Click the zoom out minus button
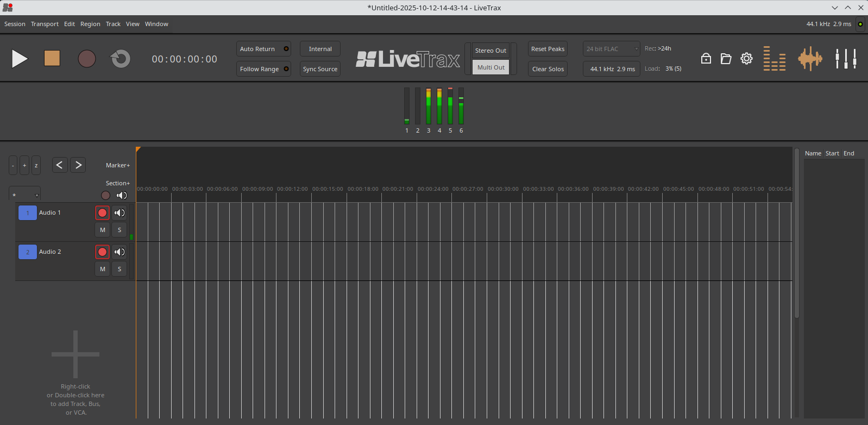This screenshot has height=425, width=868. [13, 165]
